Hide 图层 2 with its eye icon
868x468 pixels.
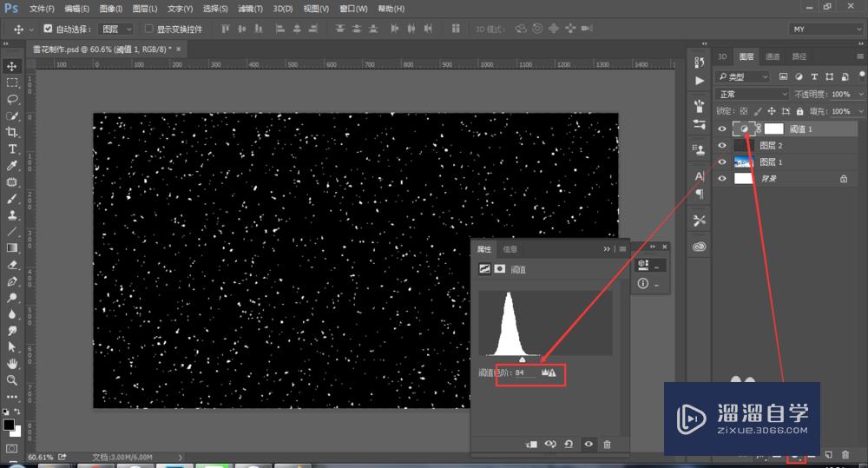click(x=722, y=146)
